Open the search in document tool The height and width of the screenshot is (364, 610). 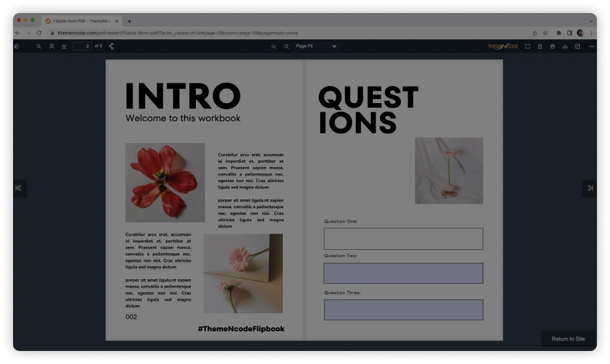(39, 46)
